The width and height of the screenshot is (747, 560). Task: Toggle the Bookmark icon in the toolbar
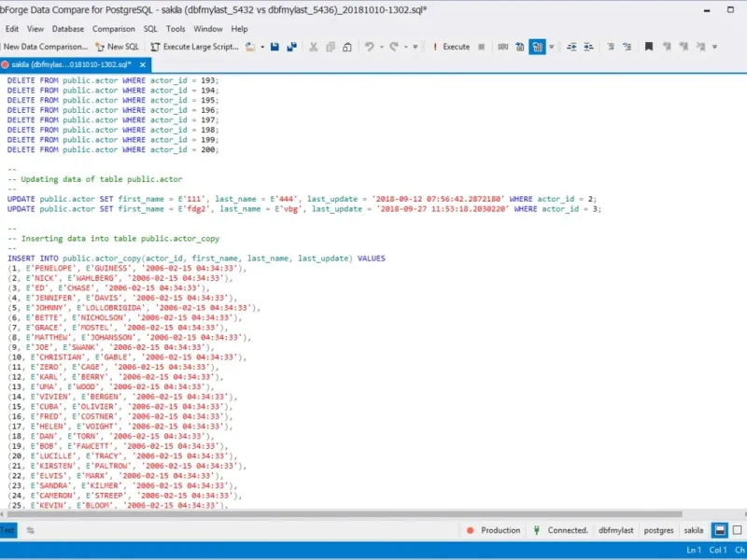(x=649, y=47)
